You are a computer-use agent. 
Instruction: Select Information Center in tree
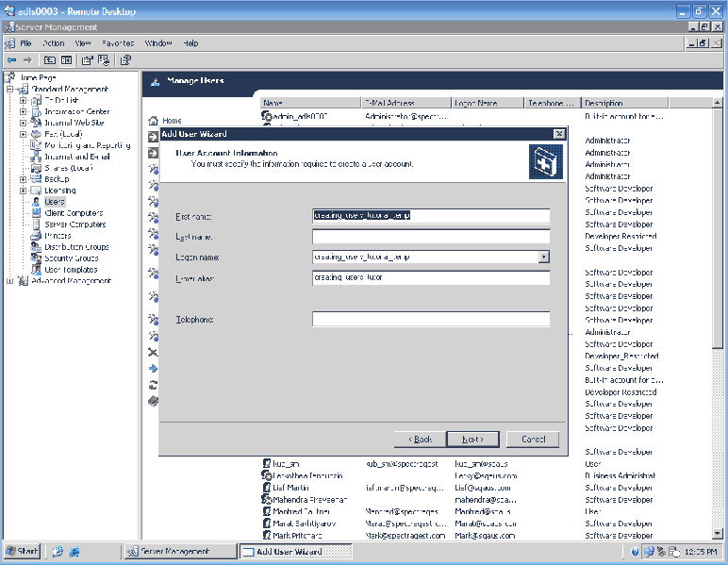click(76, 111)
